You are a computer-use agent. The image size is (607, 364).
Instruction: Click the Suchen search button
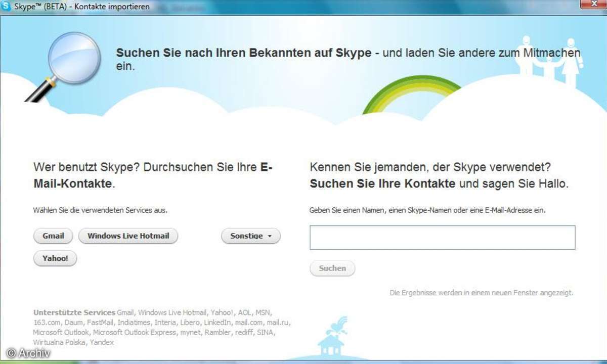[x=332, y=268]
